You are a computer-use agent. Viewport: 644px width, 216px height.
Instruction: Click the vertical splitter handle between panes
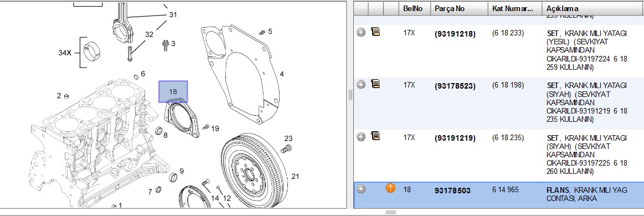click(350, 95)
